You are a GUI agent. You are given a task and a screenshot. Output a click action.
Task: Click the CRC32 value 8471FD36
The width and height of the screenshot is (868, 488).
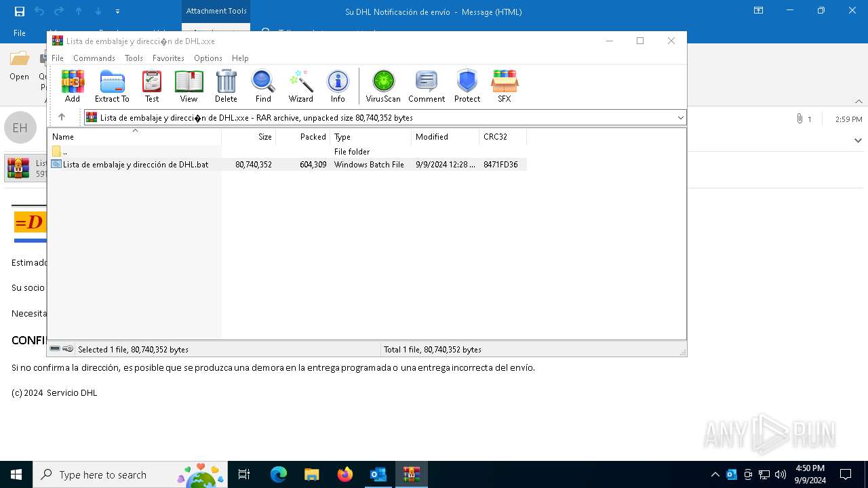pos(500,165)
